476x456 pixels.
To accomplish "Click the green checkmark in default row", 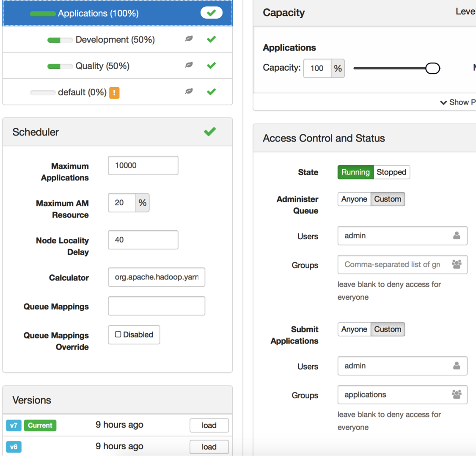I will pyautogui.click(x=211, y=92).
